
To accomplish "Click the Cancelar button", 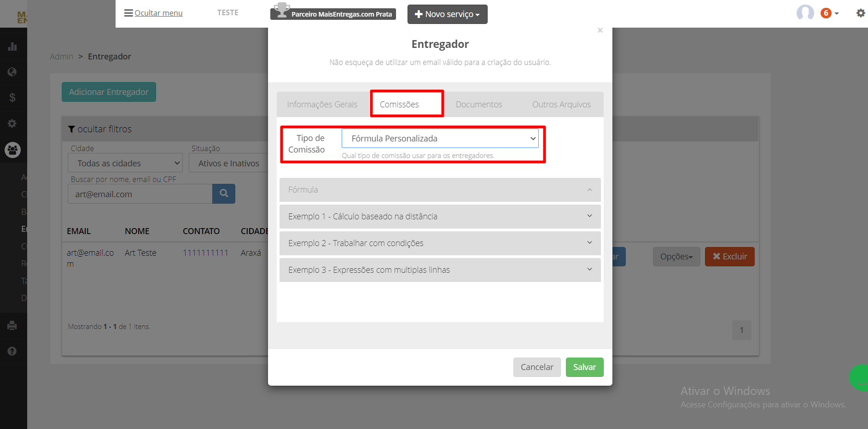I will coord(537,367).
